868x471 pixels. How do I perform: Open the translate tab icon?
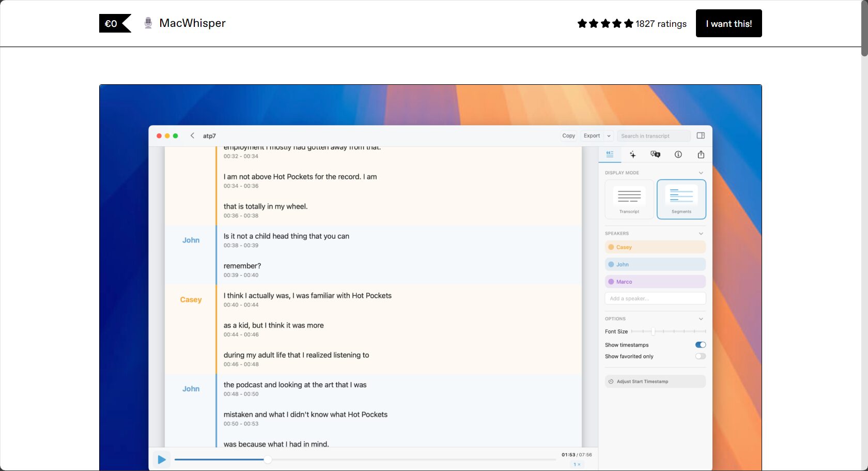point(655,154)
